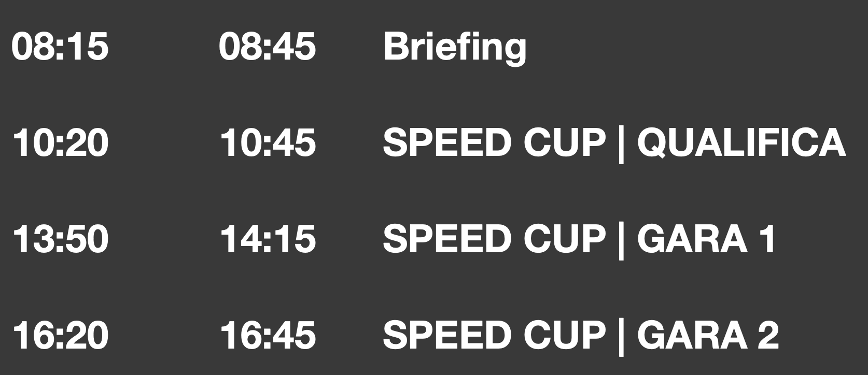This screenshot has height=375, width=868.
Task: Select the Briefing event label
Action: [x=455, y=47]
